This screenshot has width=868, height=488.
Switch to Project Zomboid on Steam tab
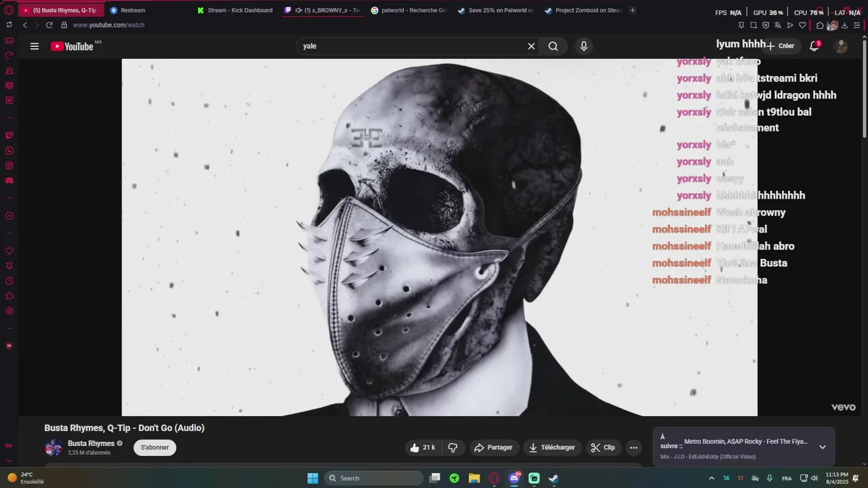[583, 10]
